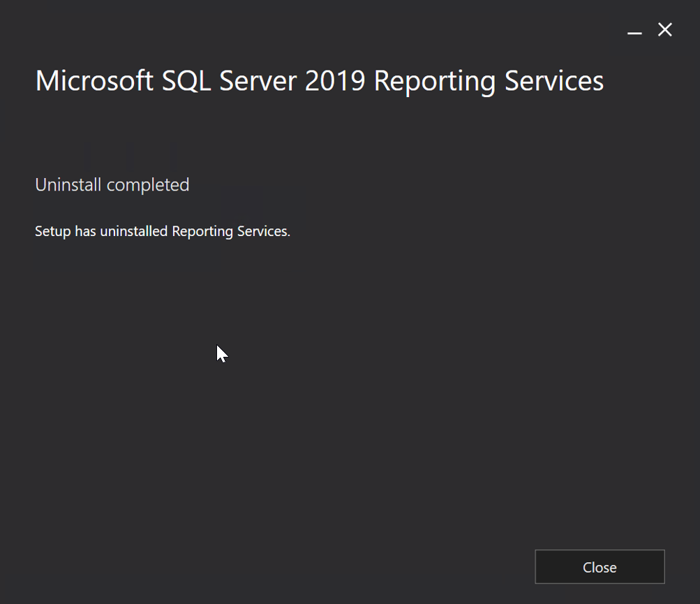Click 'Setup has uninstalled Reporting Services.' message

click(x=163, y=231)
